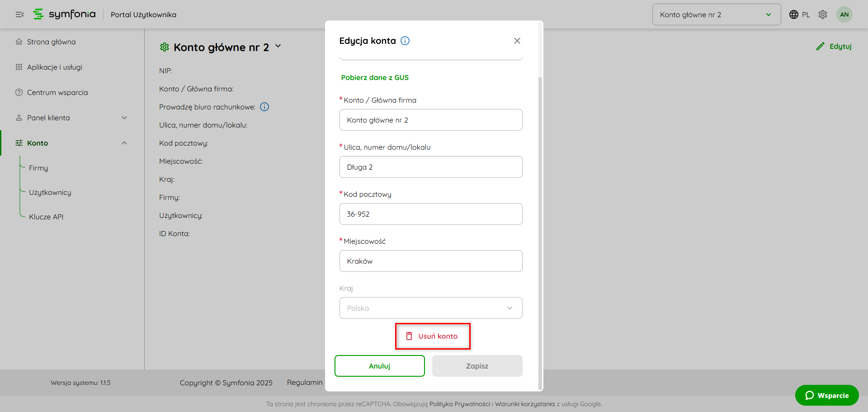868x412 pixels.
Task: Click the Pobierz dane z GUS link
Action: (374, 77)
